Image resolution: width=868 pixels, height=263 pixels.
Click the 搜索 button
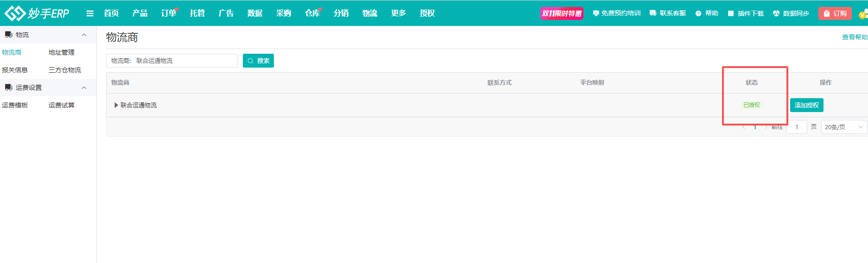258,61
